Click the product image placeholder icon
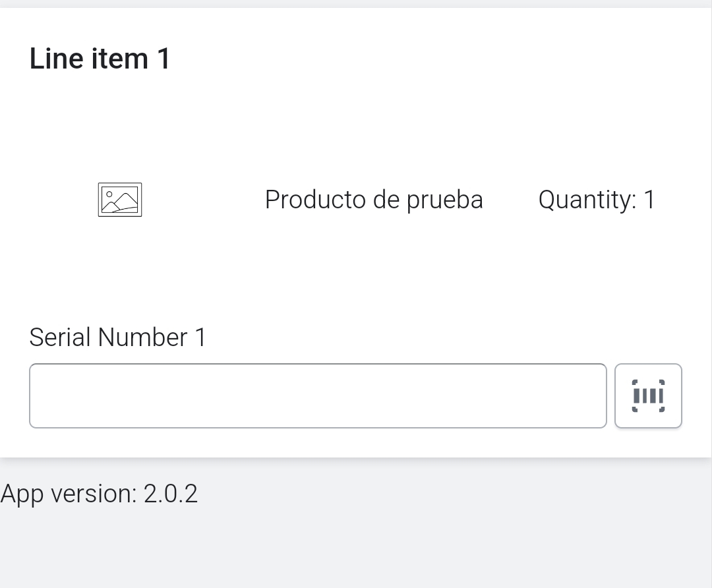Viewport: 712px width, 588px height. [x=120, y=200]
